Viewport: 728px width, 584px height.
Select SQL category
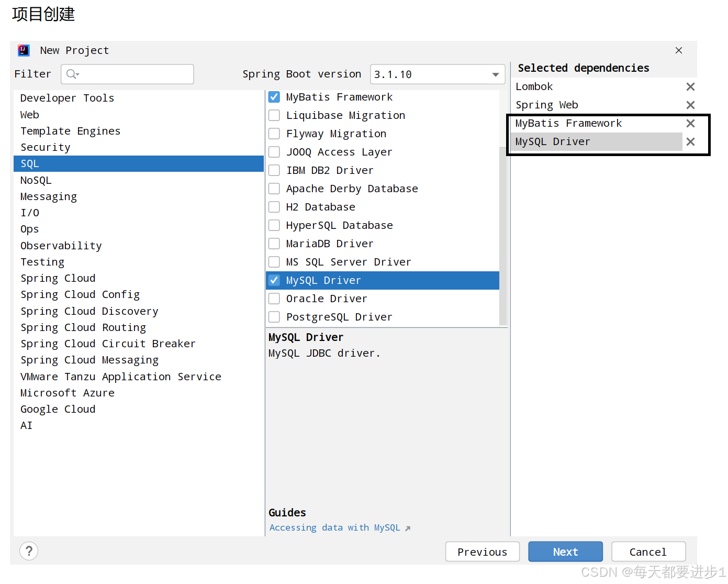[x=139, y=163]
